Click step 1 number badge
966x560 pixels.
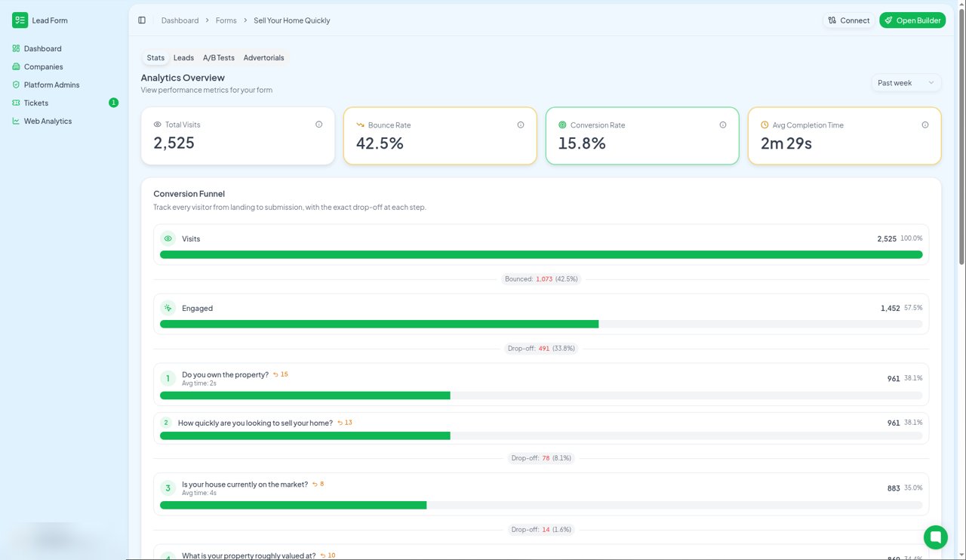click(168, 378)
